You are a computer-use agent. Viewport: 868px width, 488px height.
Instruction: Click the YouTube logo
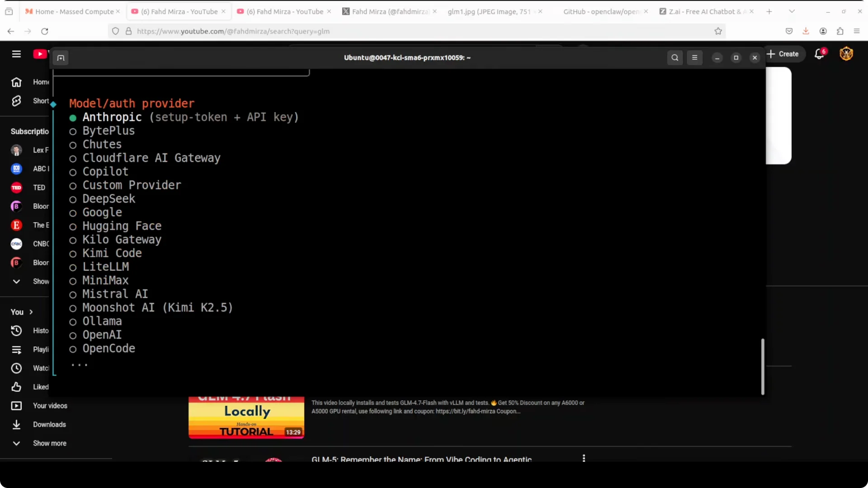tap(40, 54)
